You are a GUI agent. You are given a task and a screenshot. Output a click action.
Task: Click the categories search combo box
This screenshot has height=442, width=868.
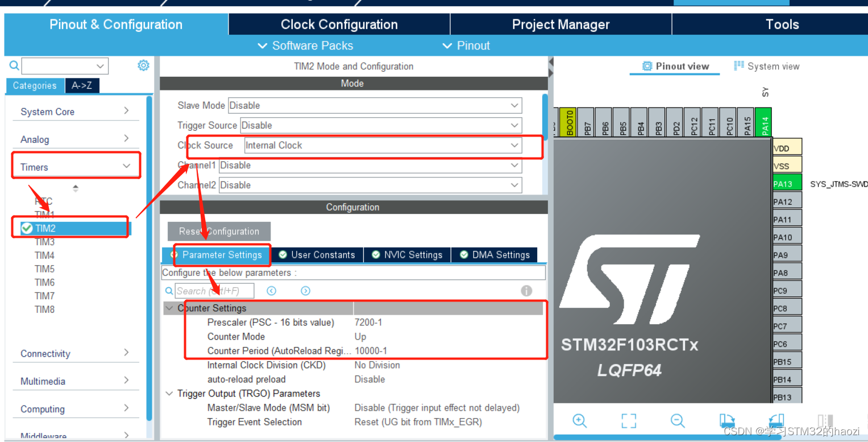point(65,66)
